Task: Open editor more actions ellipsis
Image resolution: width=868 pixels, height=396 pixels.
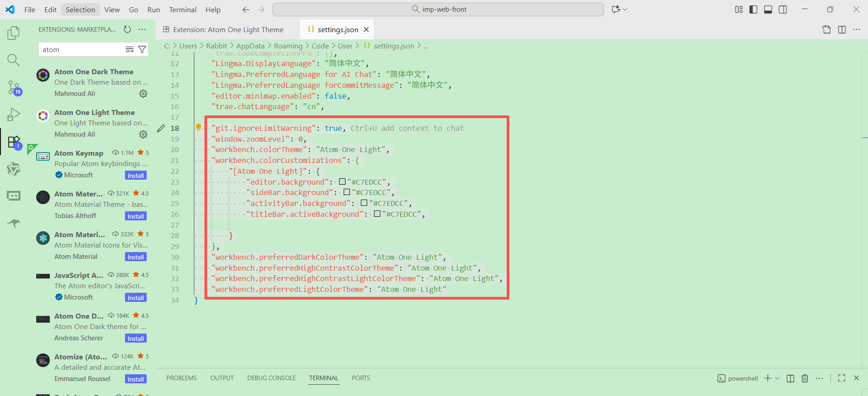Action: click(x=856, y=29)
